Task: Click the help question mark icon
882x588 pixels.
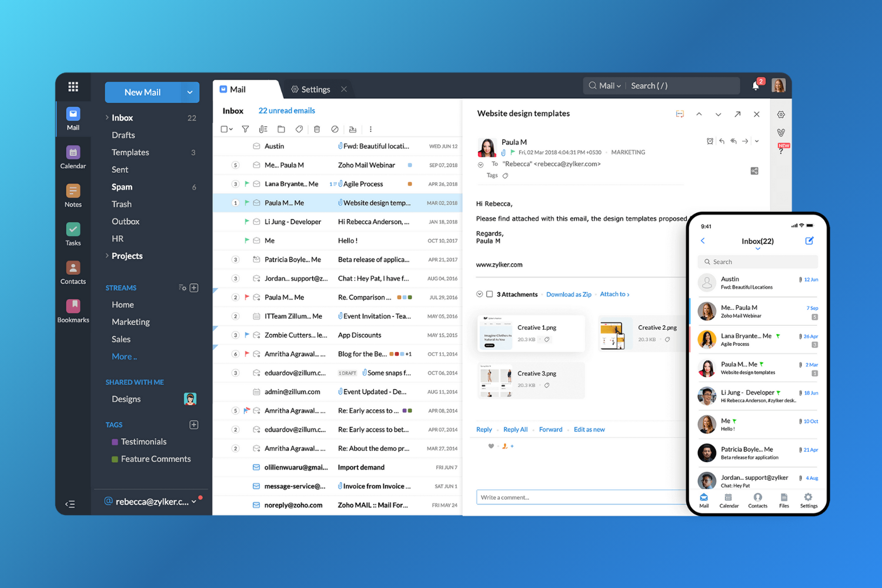Action: click(781, 151)
